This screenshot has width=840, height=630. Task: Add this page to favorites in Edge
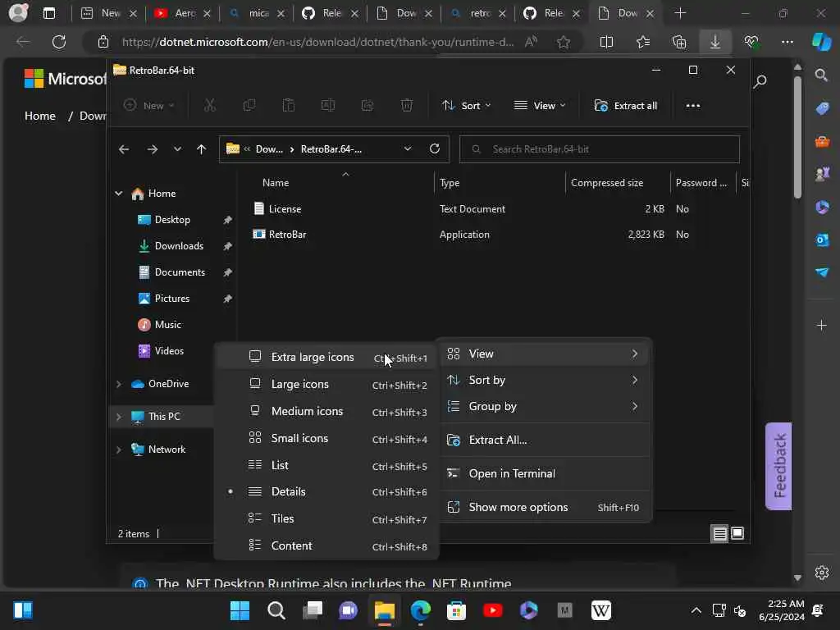(563, 42)
